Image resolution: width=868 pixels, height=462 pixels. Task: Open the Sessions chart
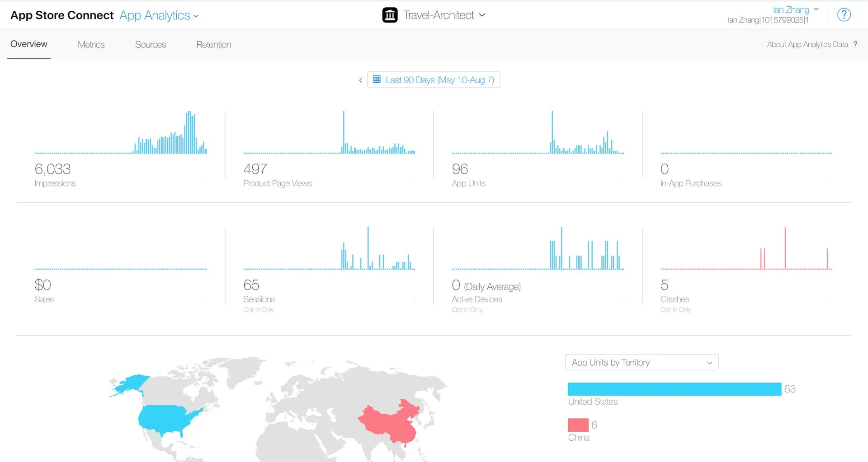(329, 249)
